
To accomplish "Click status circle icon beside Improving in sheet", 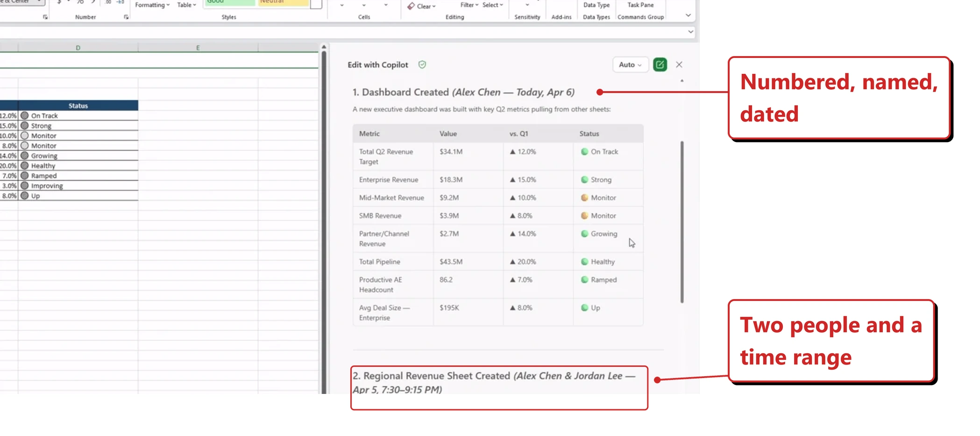I will [x=25, y=186].
